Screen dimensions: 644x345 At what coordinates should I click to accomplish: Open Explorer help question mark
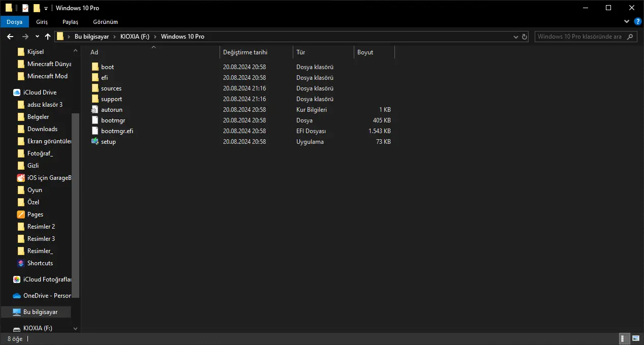click(x=638, y=22)
